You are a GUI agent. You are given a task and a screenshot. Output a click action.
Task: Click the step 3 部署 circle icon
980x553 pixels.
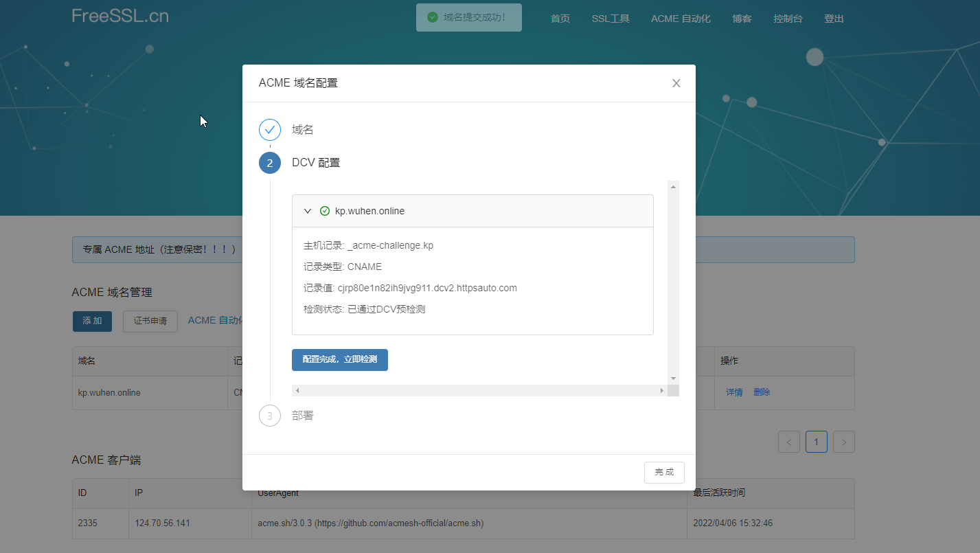pyautogui.click(x=270, y=416)
